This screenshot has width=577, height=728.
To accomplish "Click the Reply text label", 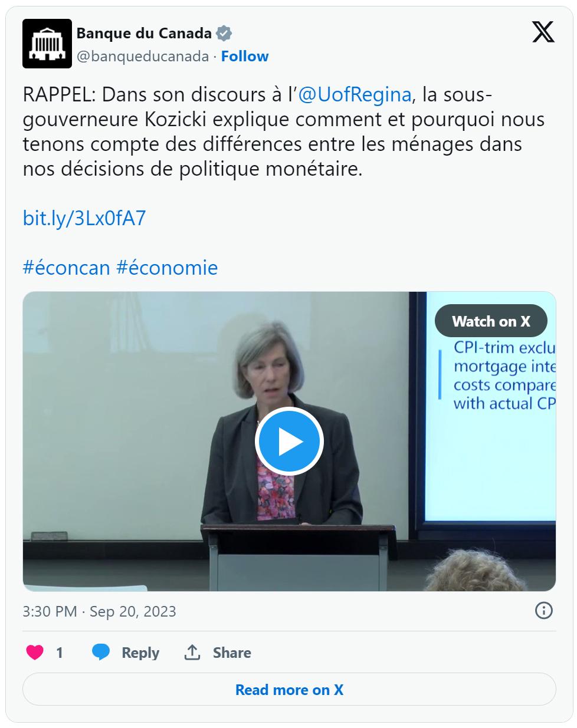I will pos(140,653).
